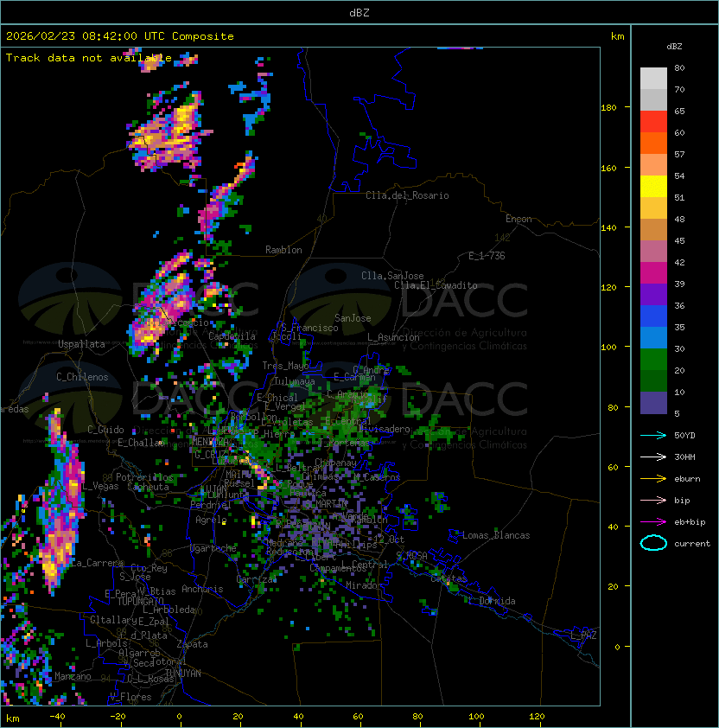Choose the tan 48 dBZ swatch
Screen dimensions: 719x728
pyautogui.click(x=653, y=229)
